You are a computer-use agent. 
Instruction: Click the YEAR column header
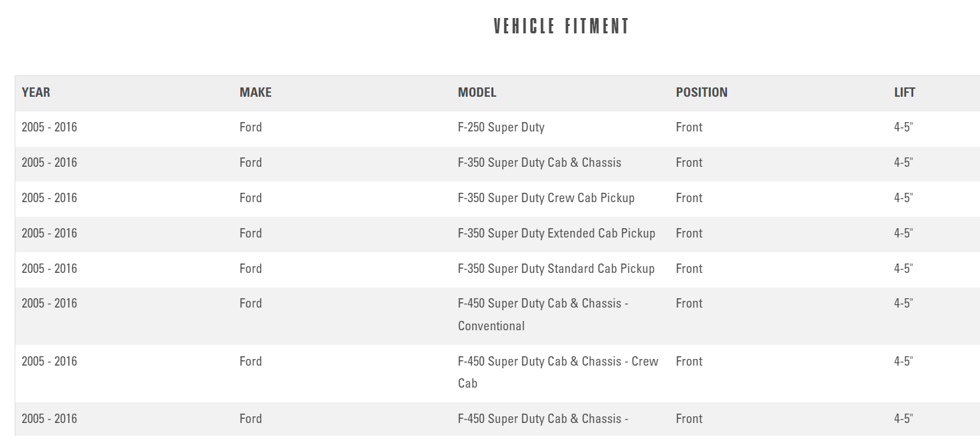tap(36, 93)
